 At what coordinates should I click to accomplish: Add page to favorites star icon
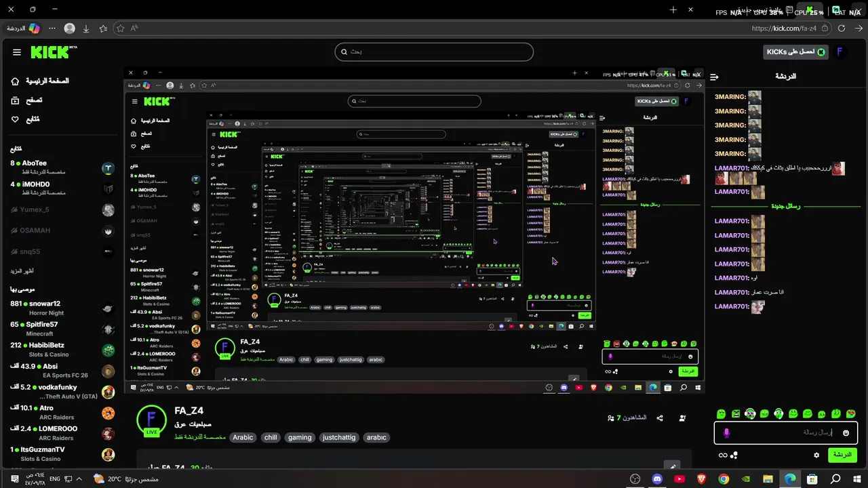coord(121,28)
